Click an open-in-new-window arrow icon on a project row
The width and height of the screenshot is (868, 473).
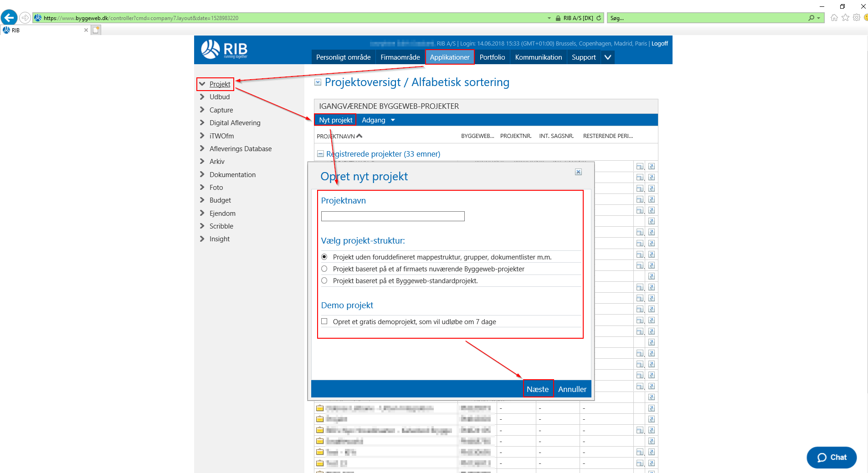click(652, 408)
